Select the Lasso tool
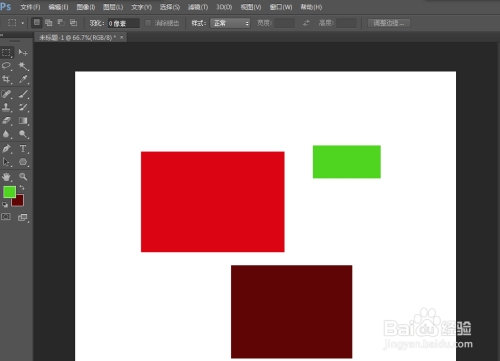The width and height of the screenshot is (500, 361). point(6,66)
